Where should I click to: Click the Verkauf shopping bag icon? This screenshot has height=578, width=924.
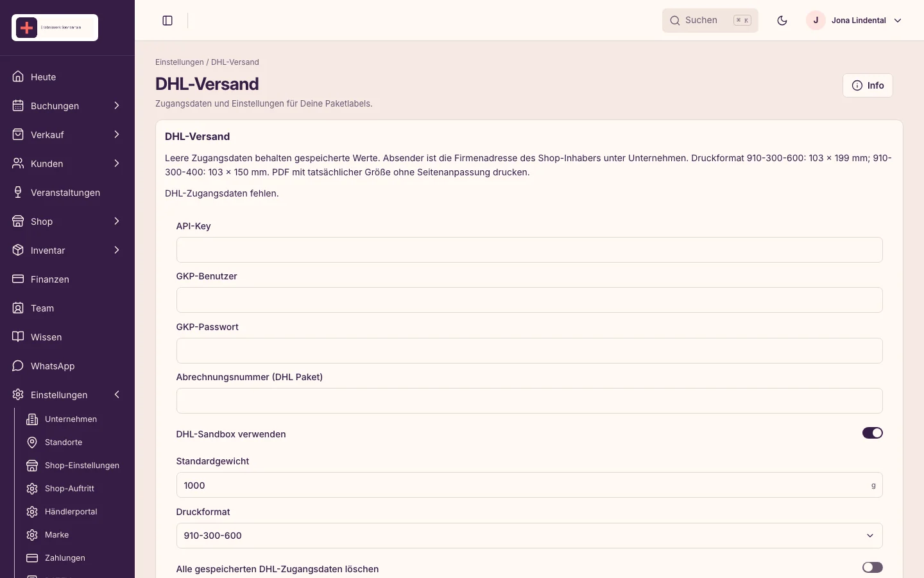coord(18,135)
